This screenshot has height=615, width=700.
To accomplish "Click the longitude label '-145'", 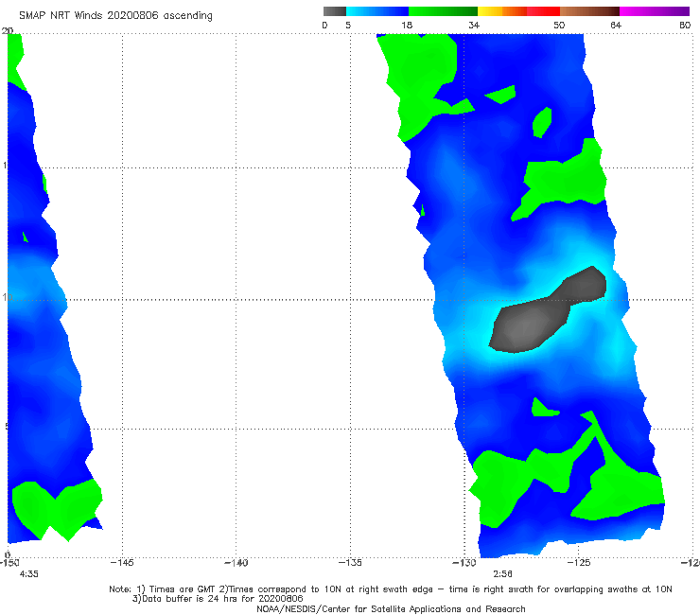I will (122, 563).
